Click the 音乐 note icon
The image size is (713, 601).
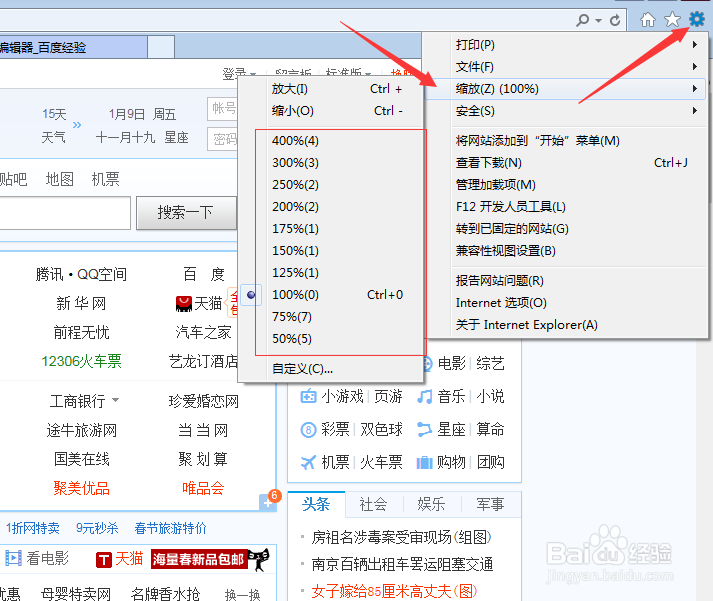click(424, 396)
